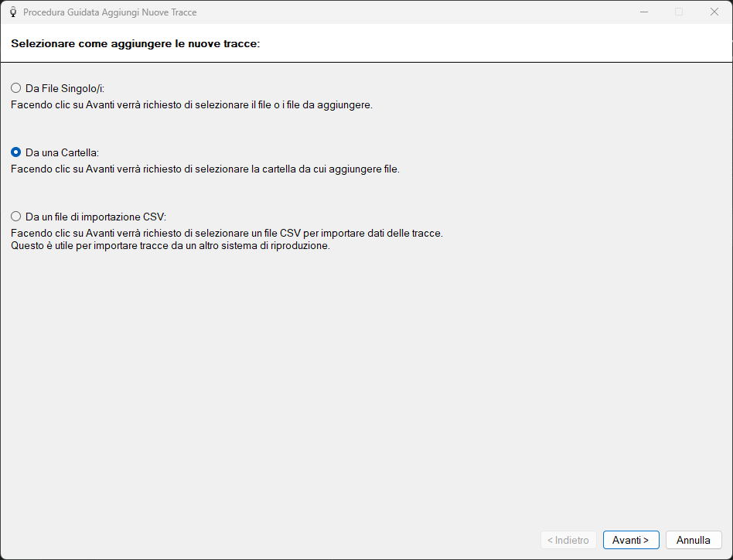Click the line mentioning altro sistema di riproduzione
Image resolution: width=733 pixels, height=560 pixels.
click(171, 245)
